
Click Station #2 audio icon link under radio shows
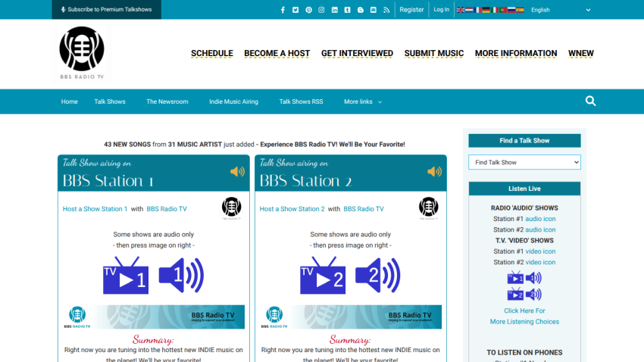540,229
